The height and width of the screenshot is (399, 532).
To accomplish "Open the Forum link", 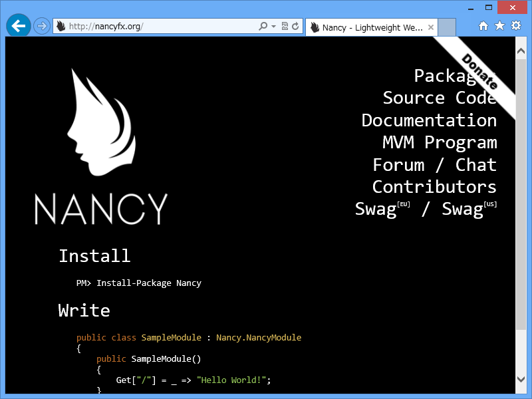I will tap(398, 164).
